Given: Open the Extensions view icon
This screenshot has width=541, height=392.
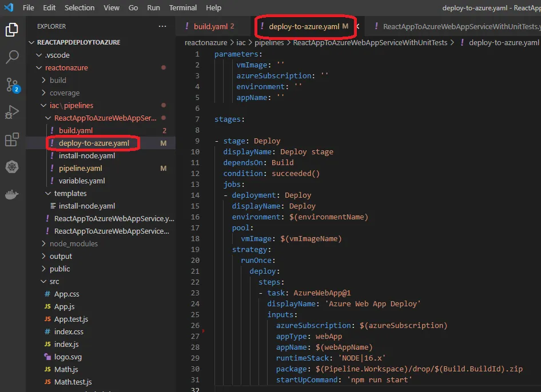Looking at the screenshot, I should click(12, 140).
